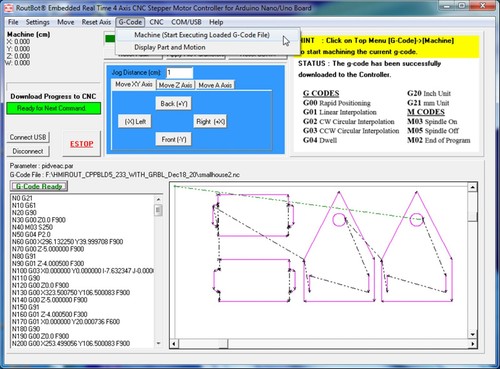Jog with the Front (-Y) button

coord(174,139)
